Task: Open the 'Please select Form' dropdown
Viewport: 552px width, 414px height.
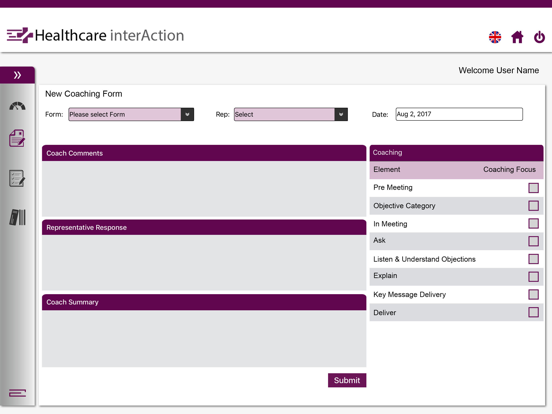Action: click(131, 114)
